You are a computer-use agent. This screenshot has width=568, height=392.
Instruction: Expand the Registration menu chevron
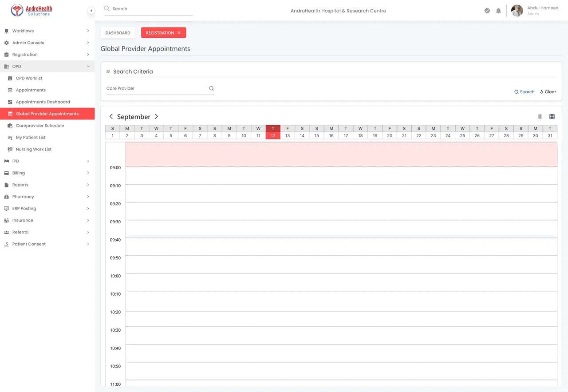(x=88, y=55)
